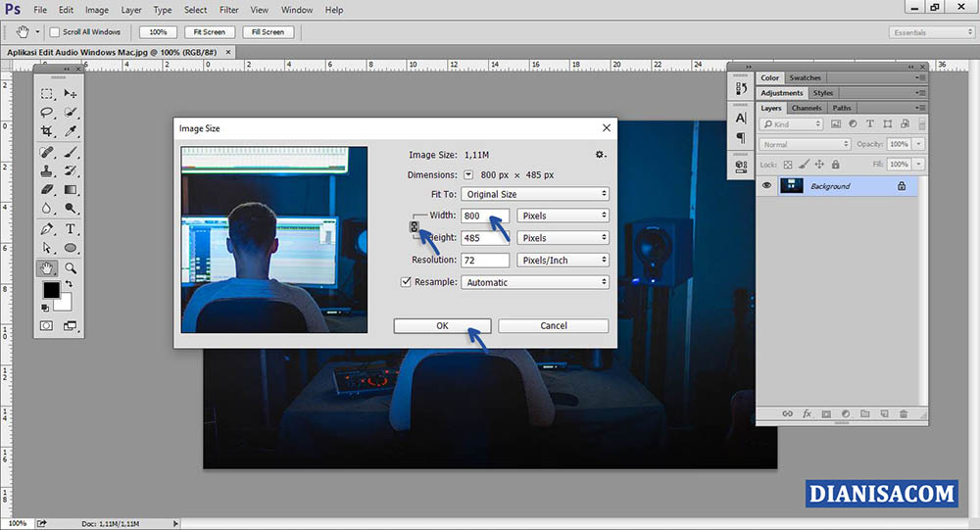980x530 pixels.
Task: Select the Hand tool in toolbox
Action: pos(47,268)
